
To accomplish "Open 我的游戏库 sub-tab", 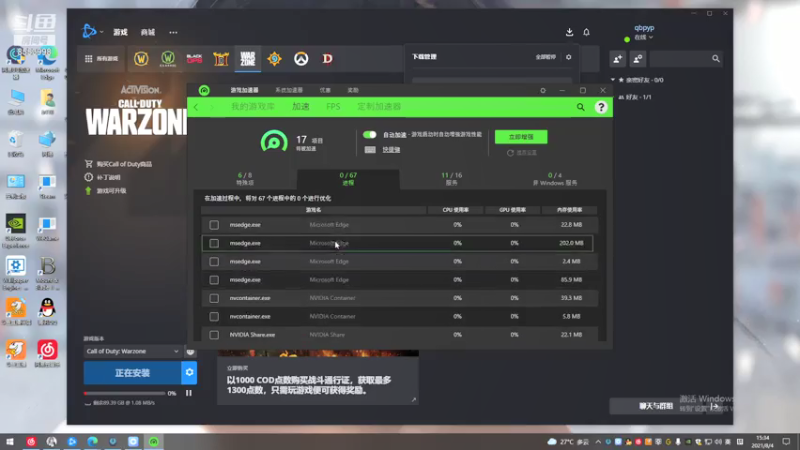I will (253, 107).
